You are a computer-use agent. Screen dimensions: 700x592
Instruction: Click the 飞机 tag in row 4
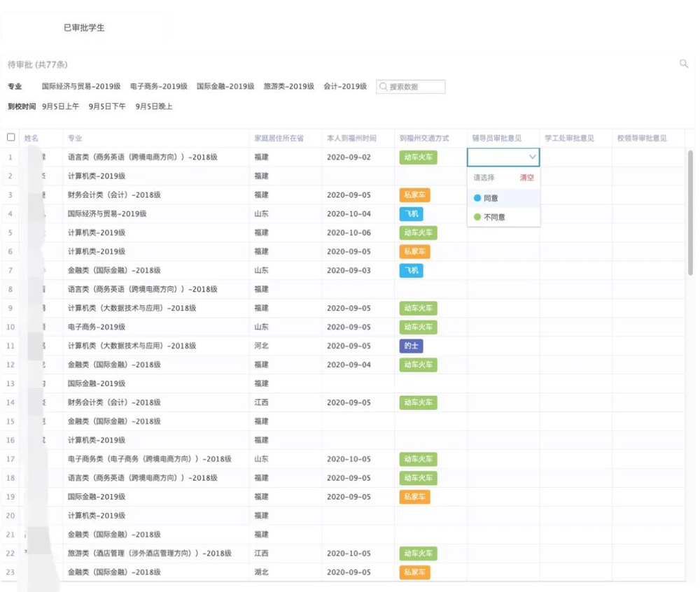click(x=411, y=213)
